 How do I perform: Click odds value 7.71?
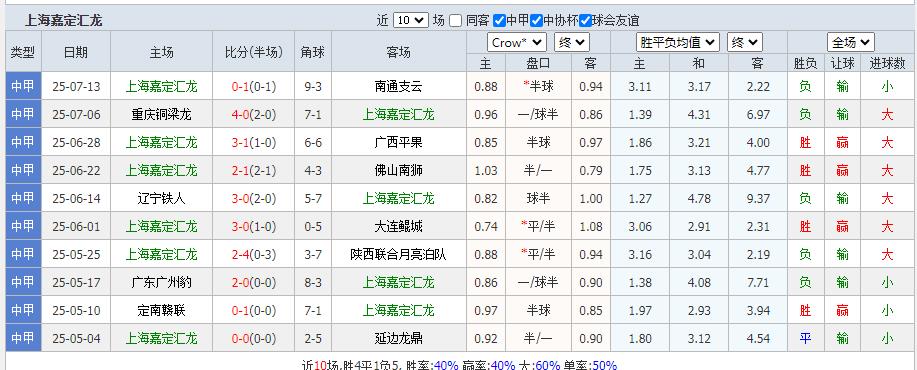pos(759,282)
